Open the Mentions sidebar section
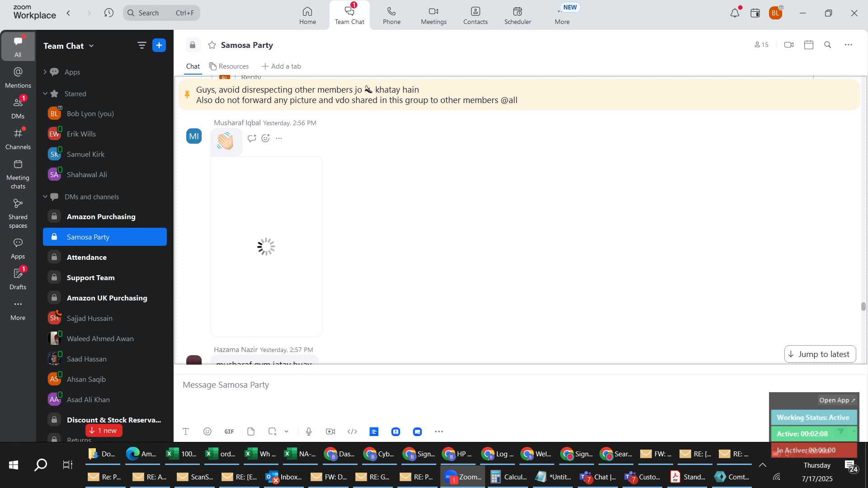Viewport: 868px width, 488px height. pos(18,78)
